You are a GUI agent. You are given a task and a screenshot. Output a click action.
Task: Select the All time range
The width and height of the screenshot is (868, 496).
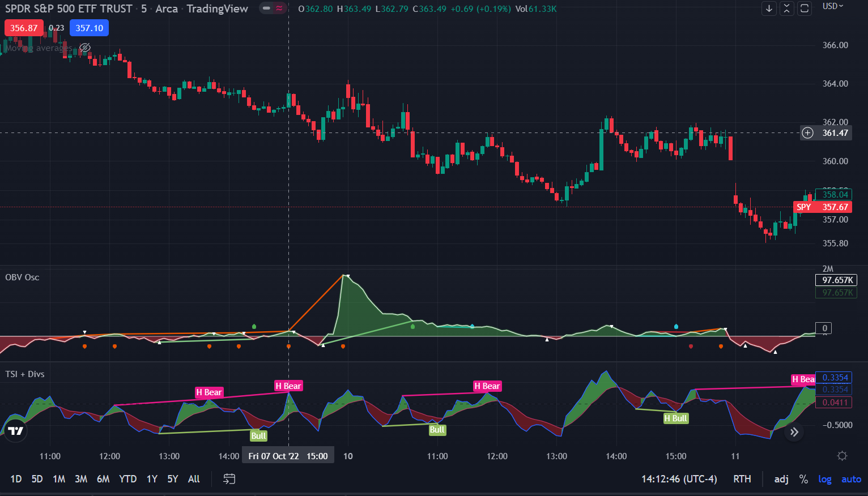tap(194, 479)
